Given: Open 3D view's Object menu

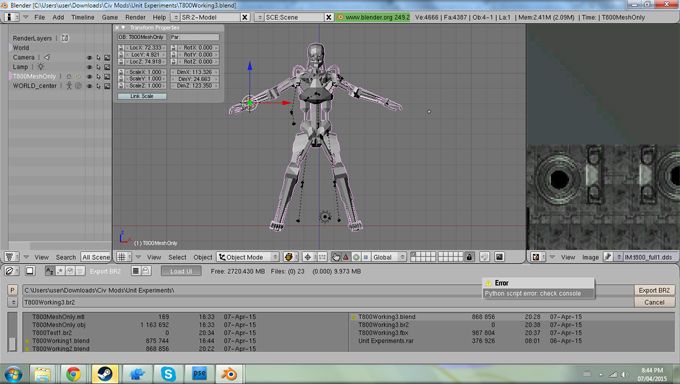Looking at the screenshot, I should pos(203,257).
